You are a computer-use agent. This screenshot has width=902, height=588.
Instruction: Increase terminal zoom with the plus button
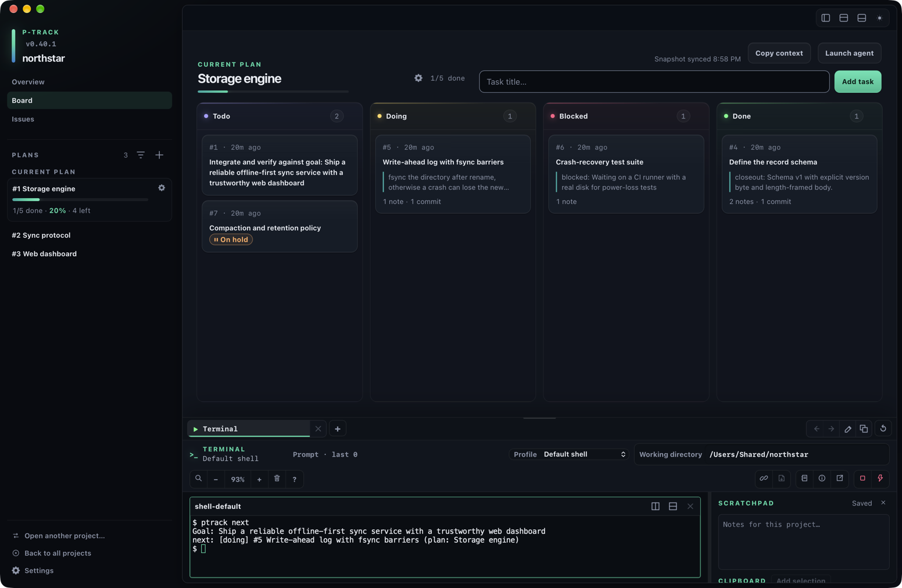(259, 479)
